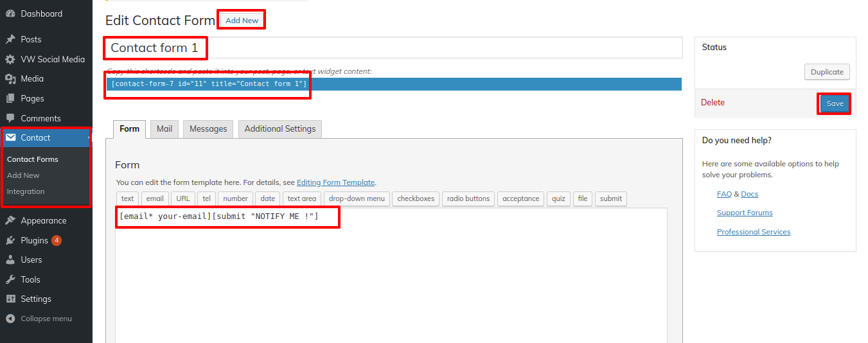Click the Appearance paintbrush icon
The height and width of the screenshot is (343, 868).
tap(10, 220)
